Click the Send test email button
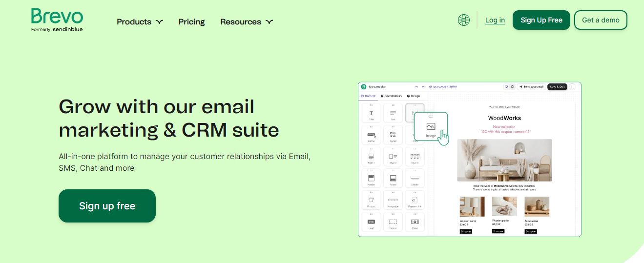This screenshot has width=644, height=263. pyautogui.click(x=531, y=87)
